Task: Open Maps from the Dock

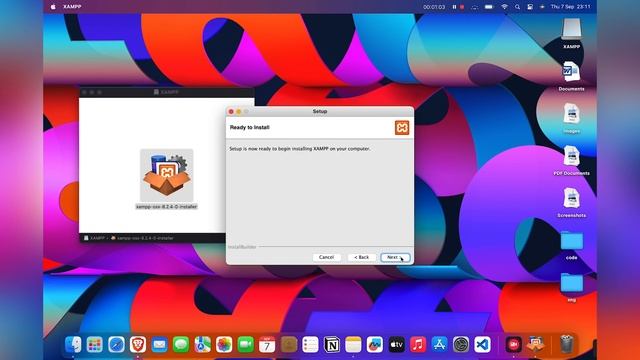Action: tap(202, 344)
